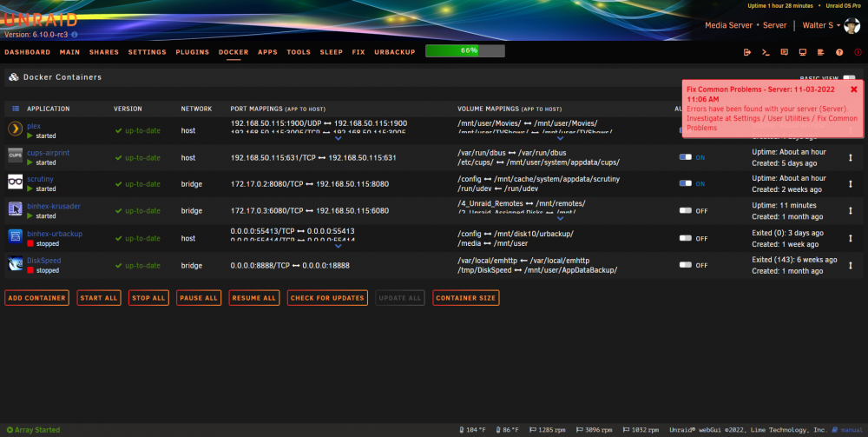Go to the SHARES tab
This screenshot has width=868, height=437.
click(104, 52)
